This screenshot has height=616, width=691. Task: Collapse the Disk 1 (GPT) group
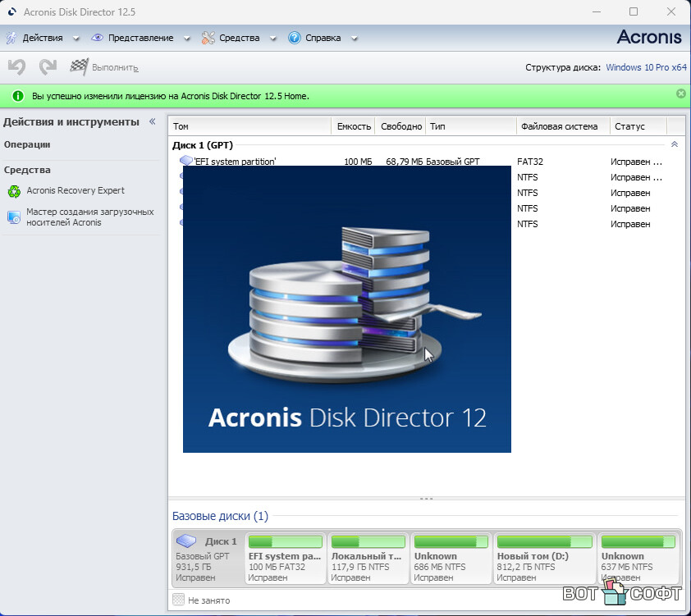point(675,144)
